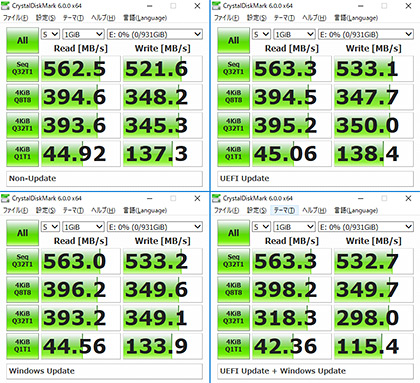Run All tests in the Non-Update window
This screenshot has height=383, width=420.
[22, 40]
